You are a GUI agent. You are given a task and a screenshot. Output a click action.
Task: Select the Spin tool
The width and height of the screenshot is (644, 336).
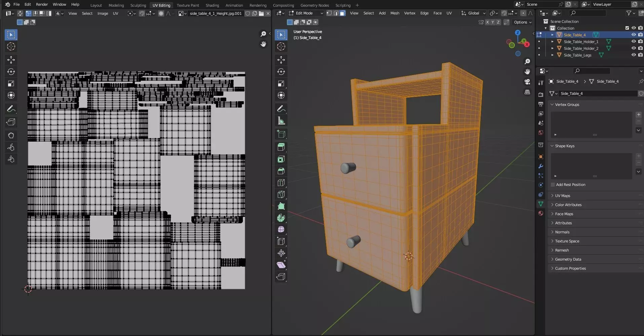(281, 218)
